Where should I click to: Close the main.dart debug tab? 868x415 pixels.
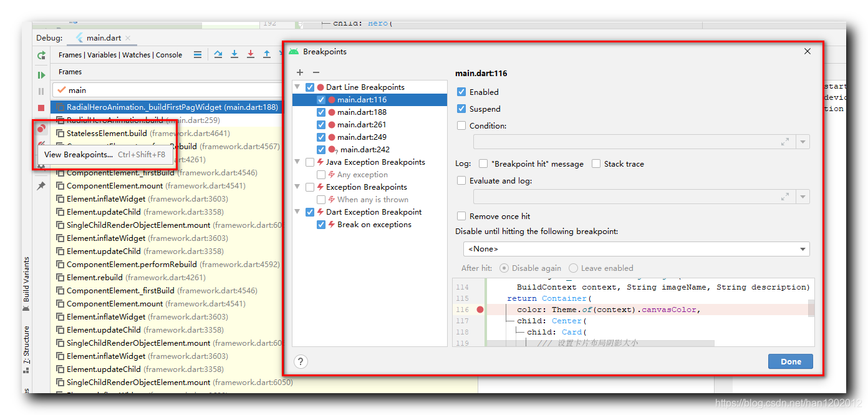pyautogui.click(x=128, y=38)
